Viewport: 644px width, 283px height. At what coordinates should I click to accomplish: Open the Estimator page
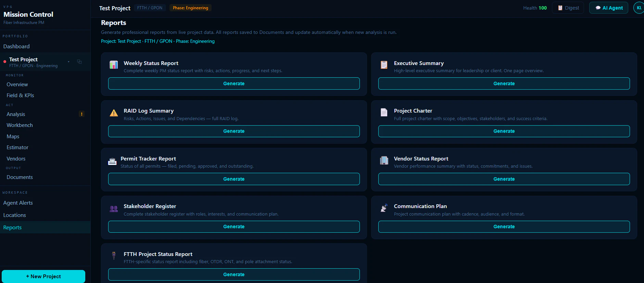tap(17, 147)
